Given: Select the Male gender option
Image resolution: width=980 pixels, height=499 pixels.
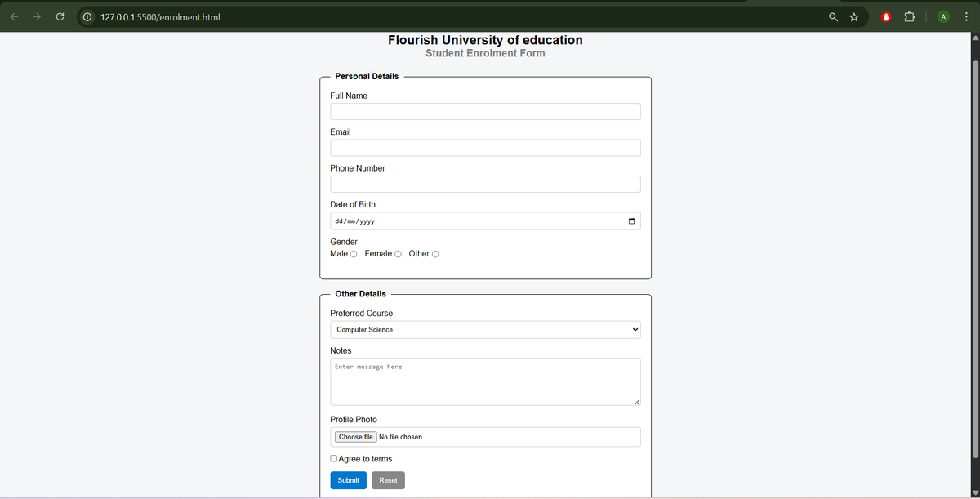Looking at the screenshot, I should [x=354, y=254].
